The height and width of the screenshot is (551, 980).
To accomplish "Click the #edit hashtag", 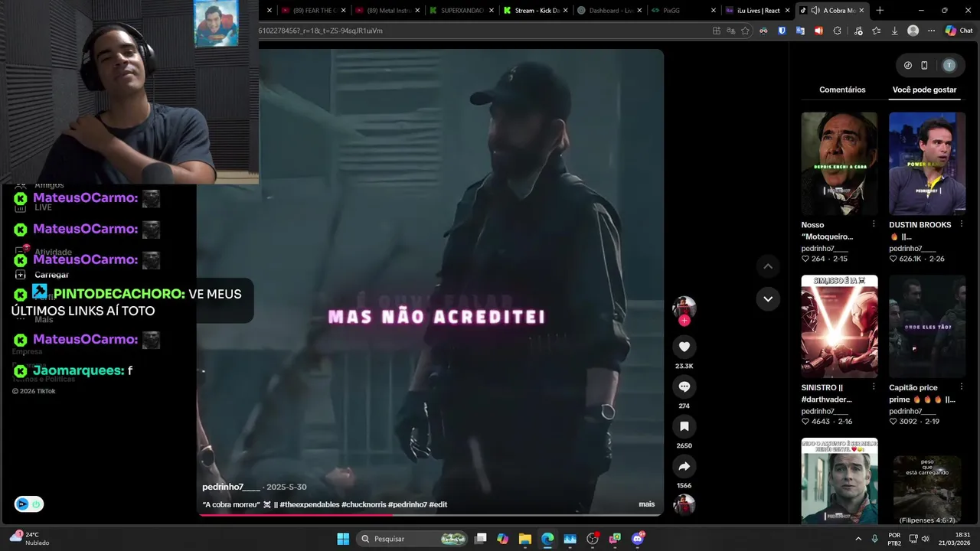I will point(438,504).
